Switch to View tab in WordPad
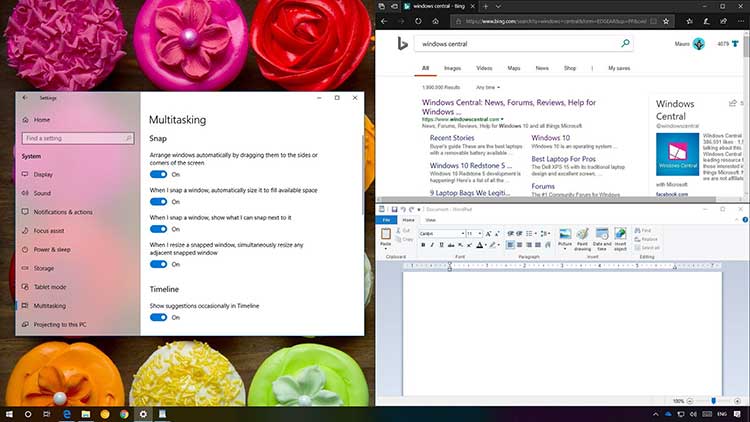Screen dimensions: 750x422 pyautogui.click(x=430, y=220)
